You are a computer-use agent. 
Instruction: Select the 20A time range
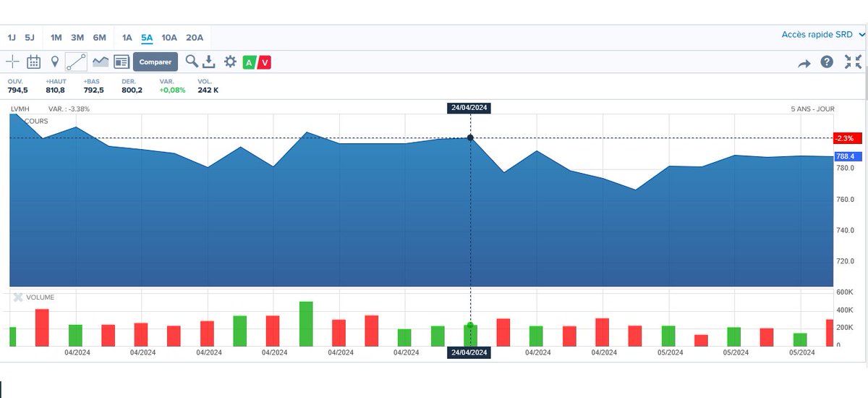coord(195,37)
